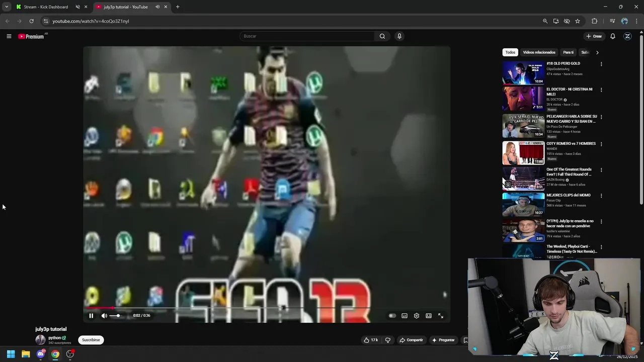644x362 pixels.
Task: Focus the Buscar search field
Action: [307, 36]
